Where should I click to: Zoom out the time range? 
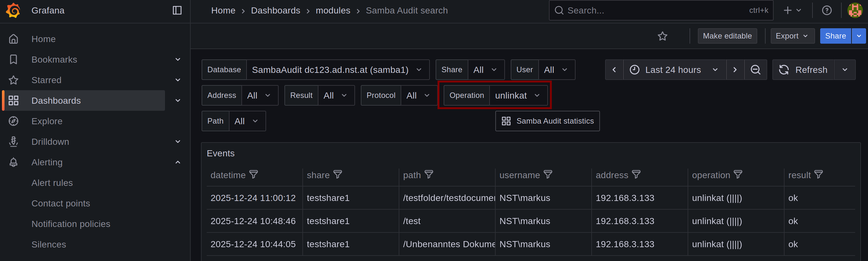[x=755, y=70]
